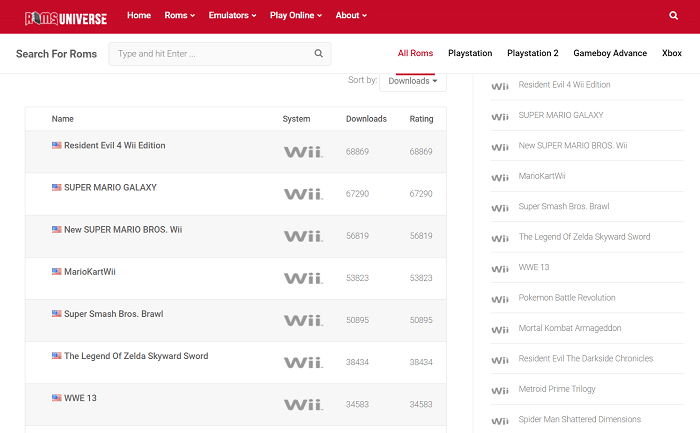Open sidebar link Spider Man Shattered Dimensions
700x433 pixels.
(579, 419)
